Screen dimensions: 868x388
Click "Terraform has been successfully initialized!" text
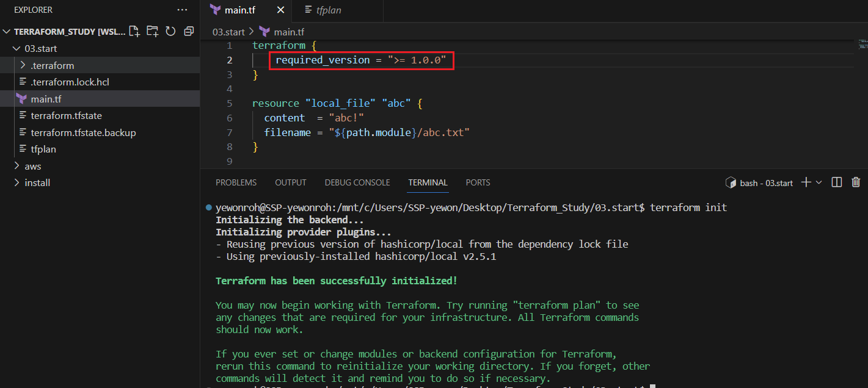[x=337, y=281]
